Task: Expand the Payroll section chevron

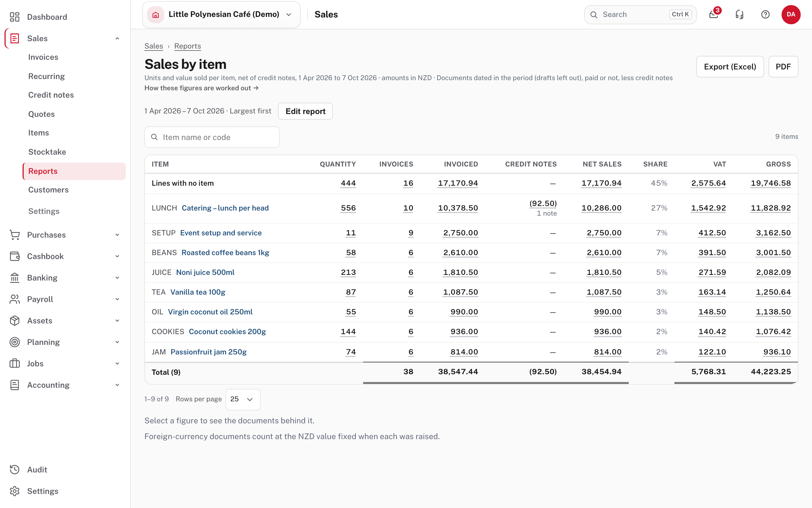Action: [x=118, y=299]
